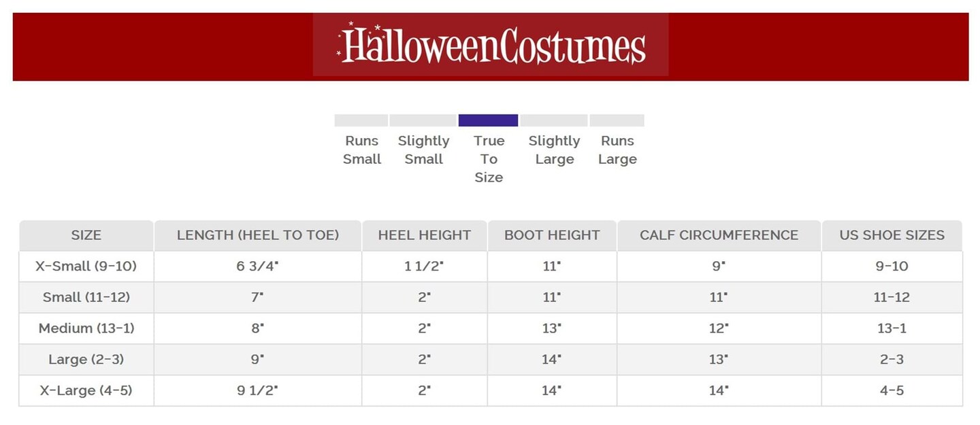This screenshot has height=425, width=980.
Task: Click the HalloweenCostumes logo
Action: tap(491, 45)
